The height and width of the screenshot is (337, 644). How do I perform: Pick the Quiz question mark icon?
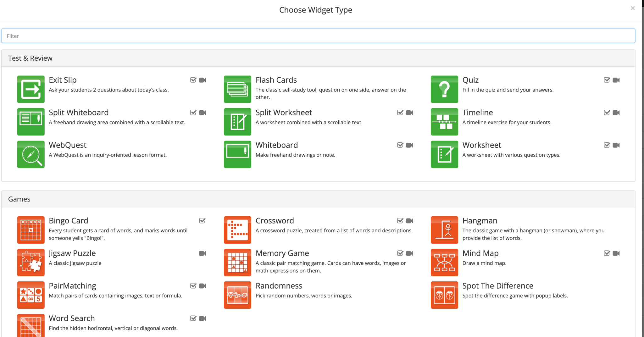pos(444,89)
